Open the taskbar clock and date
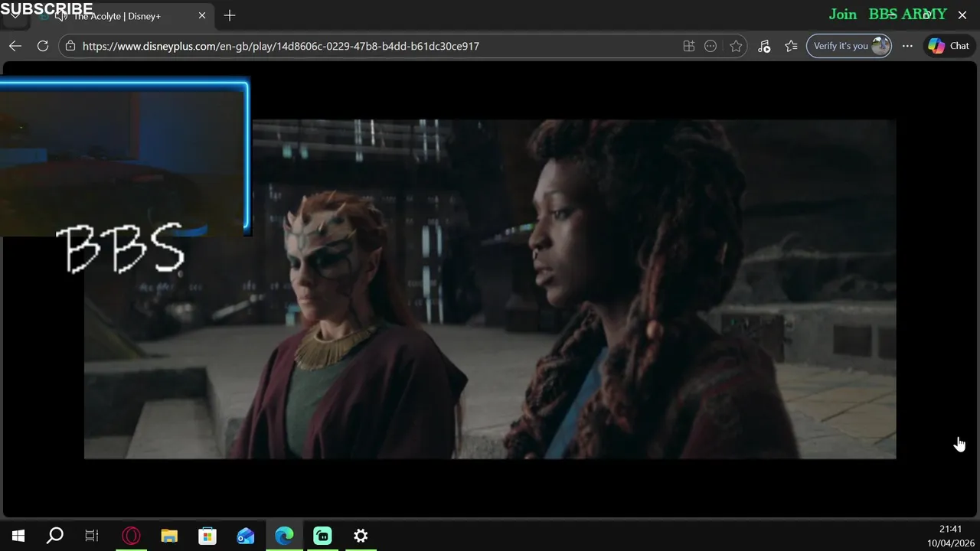 click(949, 536)
